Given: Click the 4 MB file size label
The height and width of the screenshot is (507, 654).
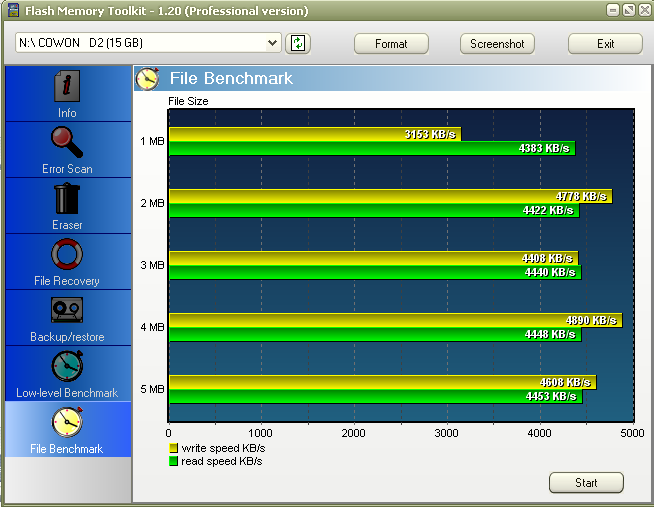Looking at the screenshot, I should [152, 327].
